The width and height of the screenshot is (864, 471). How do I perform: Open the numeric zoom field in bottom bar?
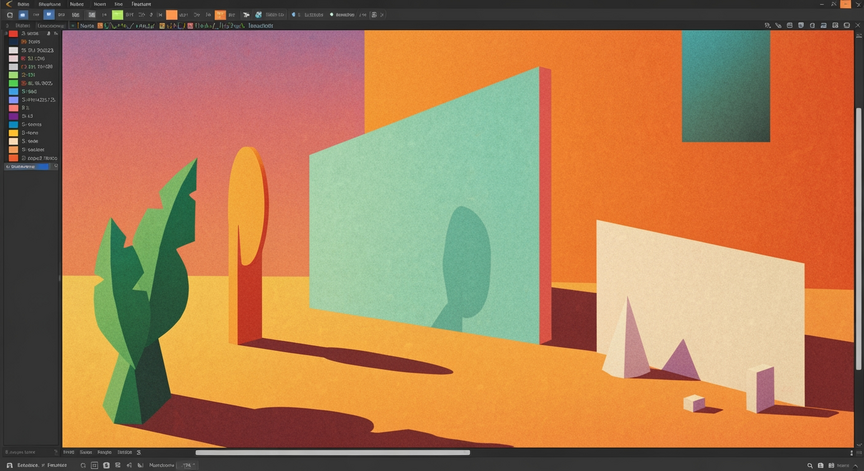click(x=188, y=465)
